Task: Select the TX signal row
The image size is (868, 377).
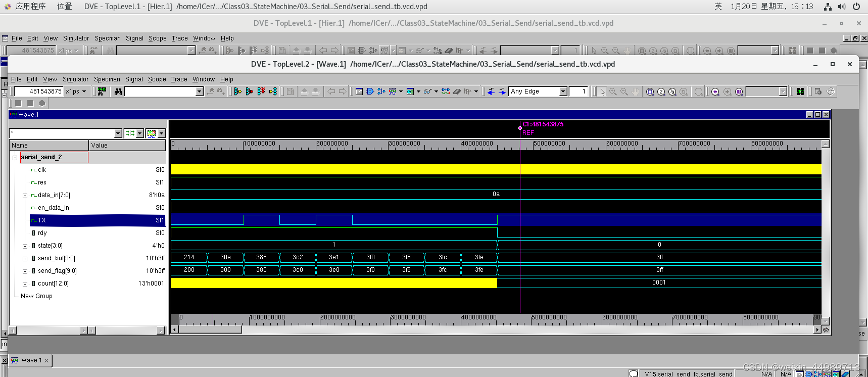Action: [x=98, y=220]
